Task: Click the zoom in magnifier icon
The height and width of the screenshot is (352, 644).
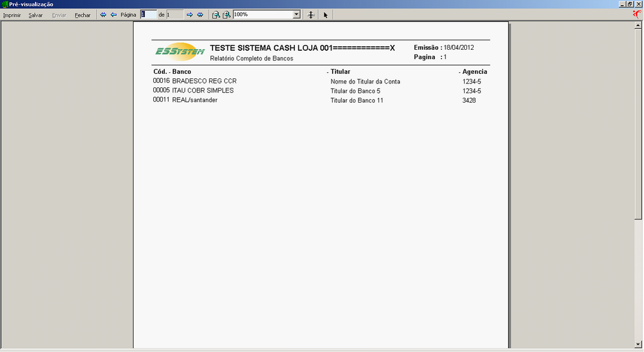Action: (x=226, y=15)
